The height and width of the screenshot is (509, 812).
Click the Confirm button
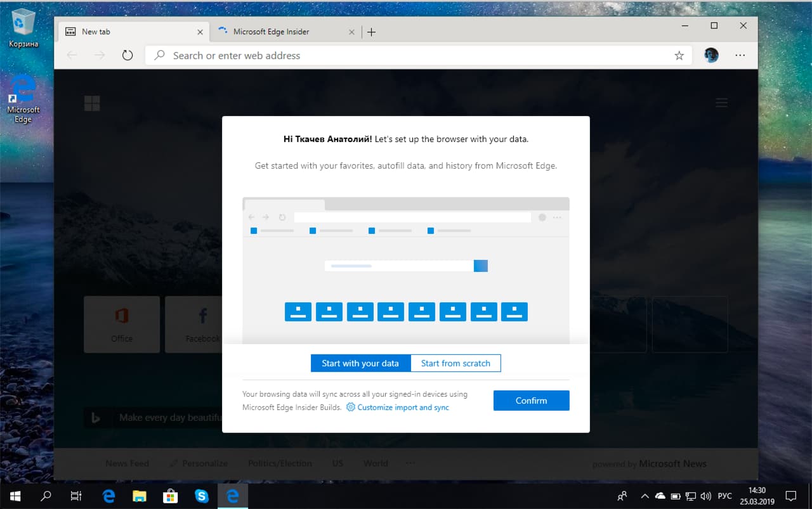pos(531,401)
